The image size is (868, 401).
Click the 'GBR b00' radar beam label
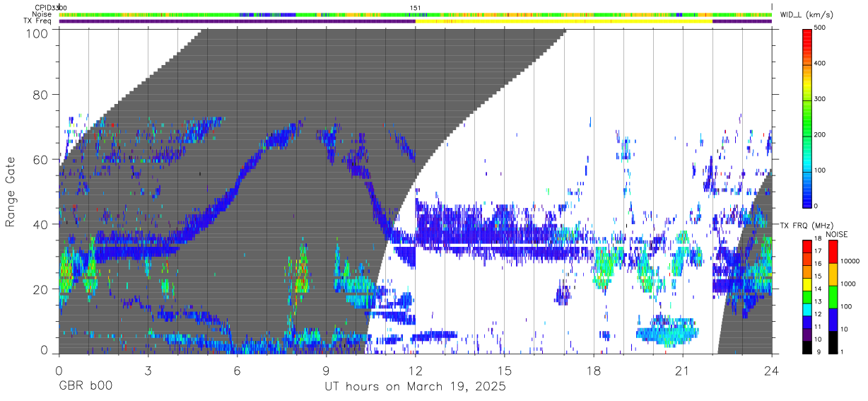click(85, 387)
